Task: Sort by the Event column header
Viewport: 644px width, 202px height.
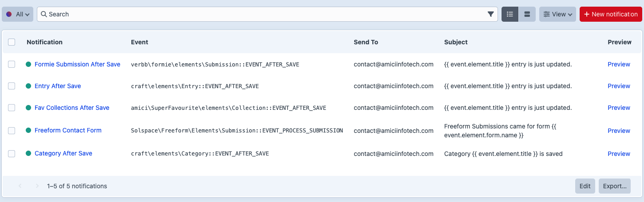Action: coord(139,42)
